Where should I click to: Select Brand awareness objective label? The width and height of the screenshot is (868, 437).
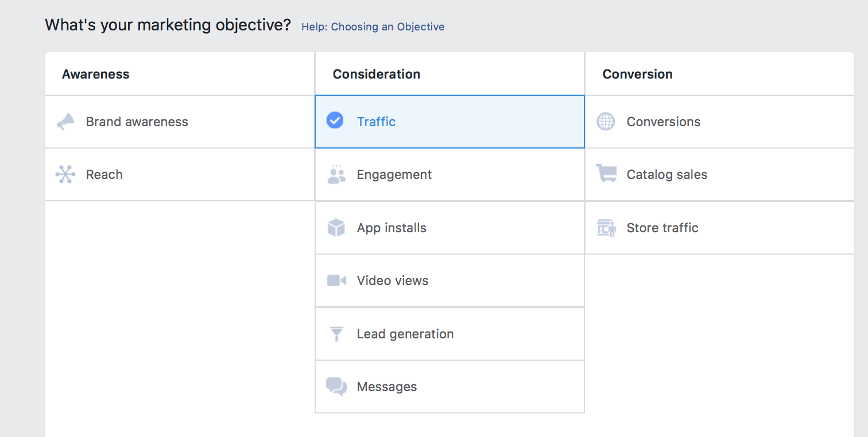click(x=137, y=122)
